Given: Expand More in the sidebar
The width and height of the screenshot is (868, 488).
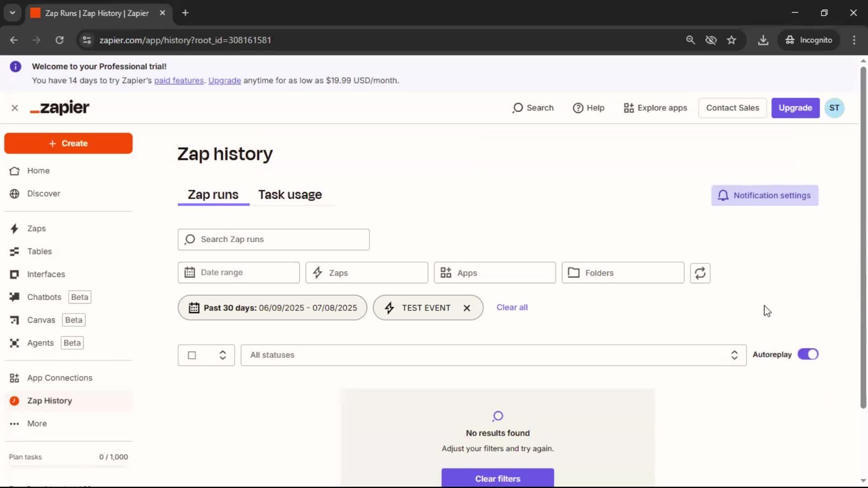Looking at the screenshot, I should 68,424.
